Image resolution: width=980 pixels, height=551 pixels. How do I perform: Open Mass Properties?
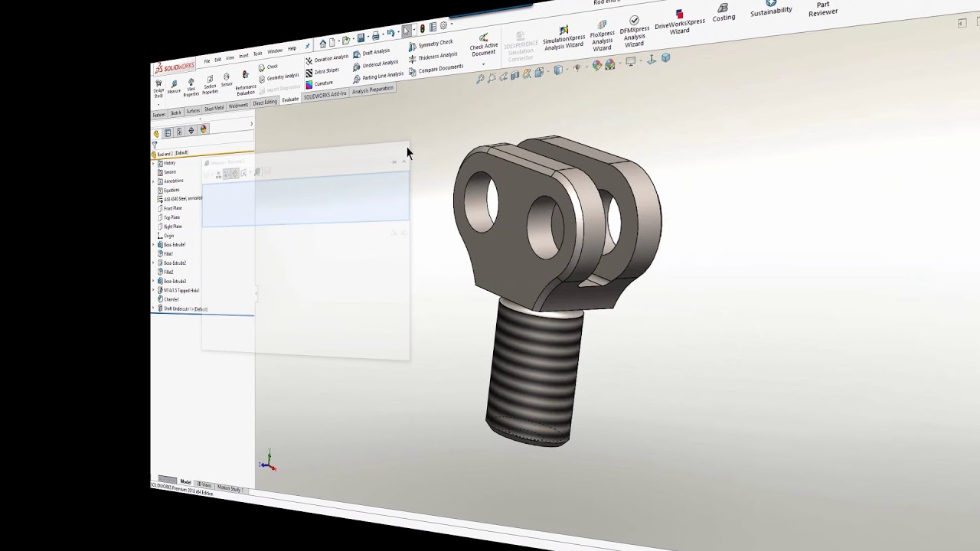(x=191, y=86)
